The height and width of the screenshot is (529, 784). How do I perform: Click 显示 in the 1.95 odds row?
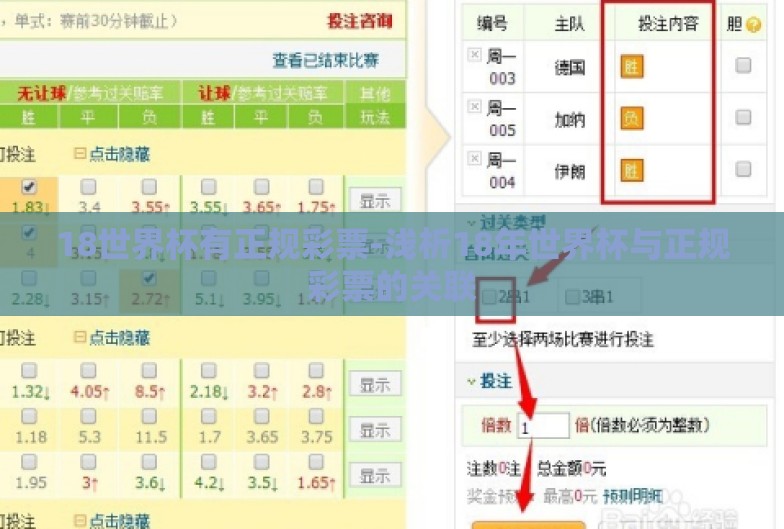(375, 475)
